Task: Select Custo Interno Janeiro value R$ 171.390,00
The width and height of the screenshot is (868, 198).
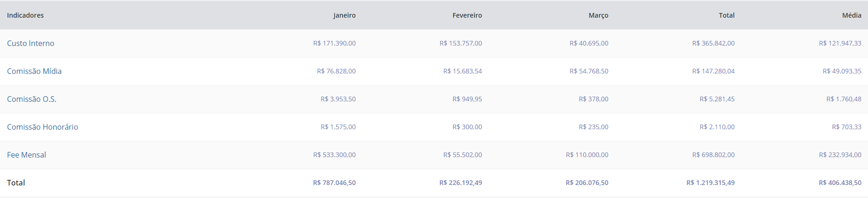Action: point(334,43)
